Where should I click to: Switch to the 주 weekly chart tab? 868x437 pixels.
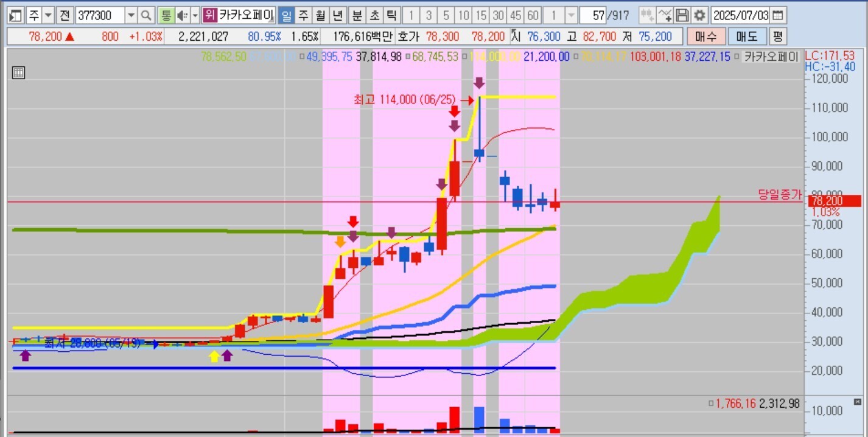[303, 15]
